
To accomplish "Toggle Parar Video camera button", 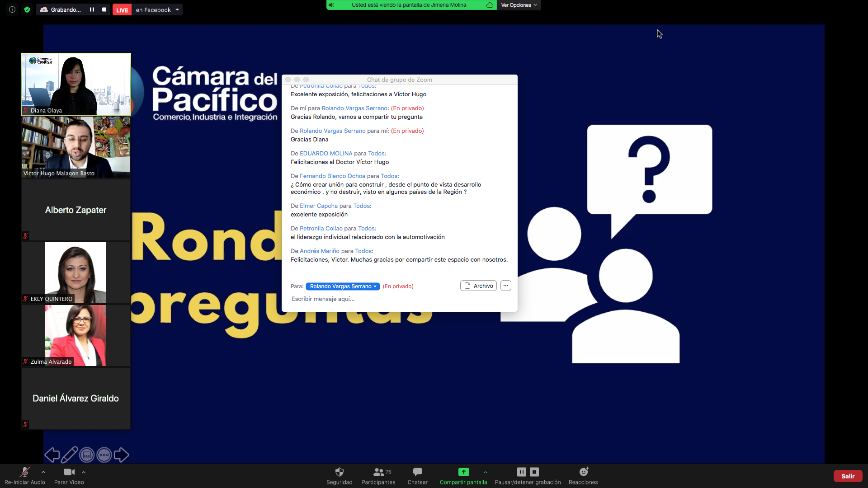I will tap(69, 476).
